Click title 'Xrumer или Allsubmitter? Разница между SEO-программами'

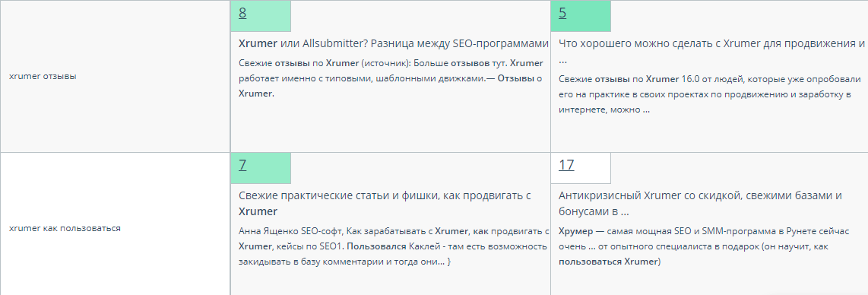394,44
